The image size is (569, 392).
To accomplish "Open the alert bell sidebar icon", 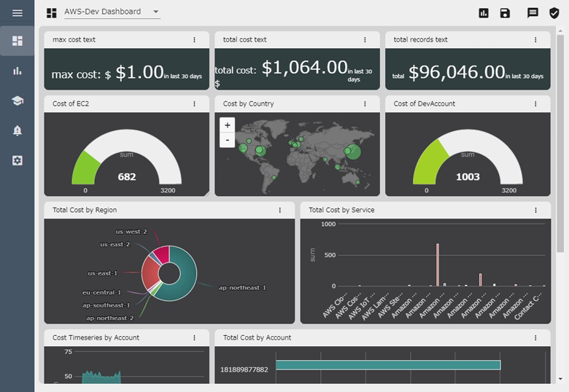I will click(17, 130).
